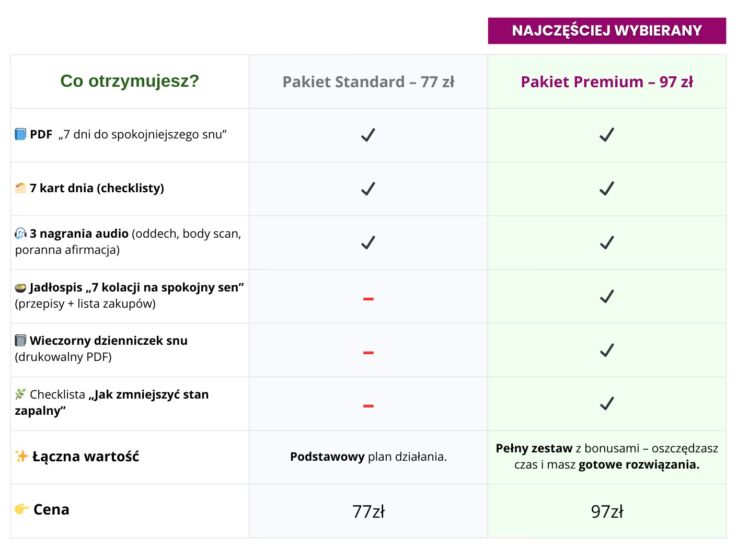Image resolution: width=737 pixels, height=560 pixels.
Task: Click the pointing hand icon beside Cena
Action: pos(22,509)
